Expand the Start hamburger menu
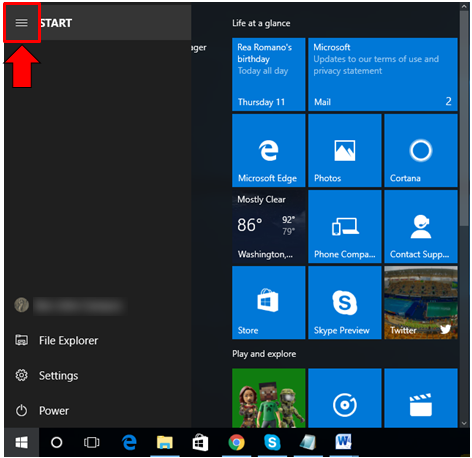The image size is (472, 458). (x=22, y=23)
